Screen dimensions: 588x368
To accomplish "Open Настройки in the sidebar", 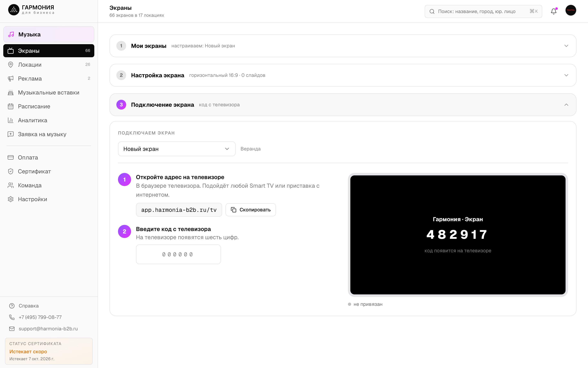I will tap(49, 199).
